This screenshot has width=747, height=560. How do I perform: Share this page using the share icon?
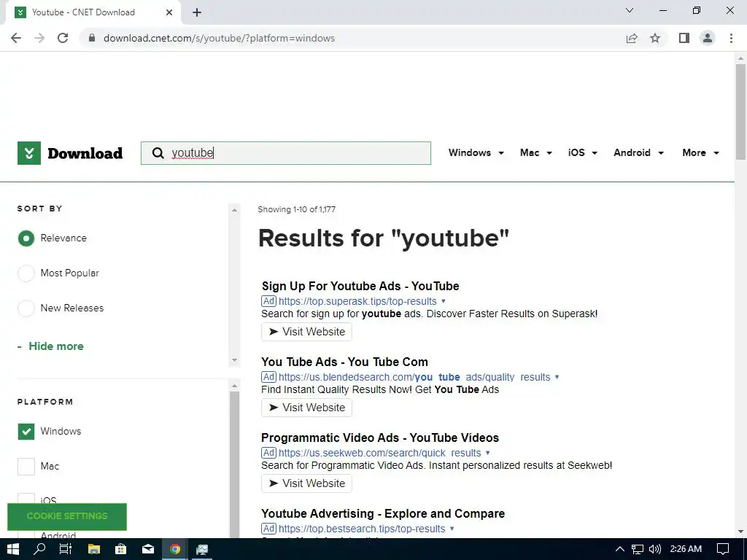coord(632,38)
